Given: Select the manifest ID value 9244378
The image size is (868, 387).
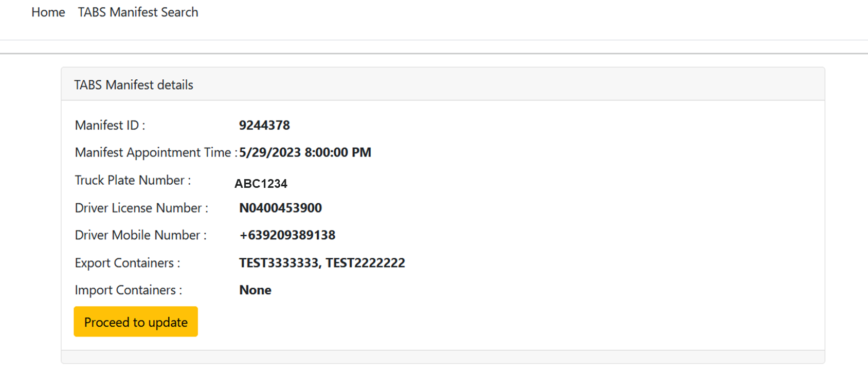Looking at the screenshot, I should tap(264, 126).
